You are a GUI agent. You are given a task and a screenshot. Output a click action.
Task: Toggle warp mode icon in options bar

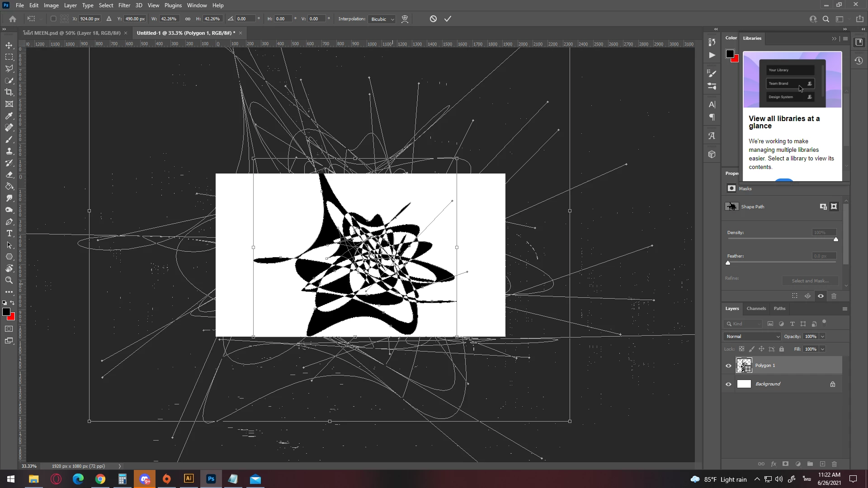(x=405, y=19)
